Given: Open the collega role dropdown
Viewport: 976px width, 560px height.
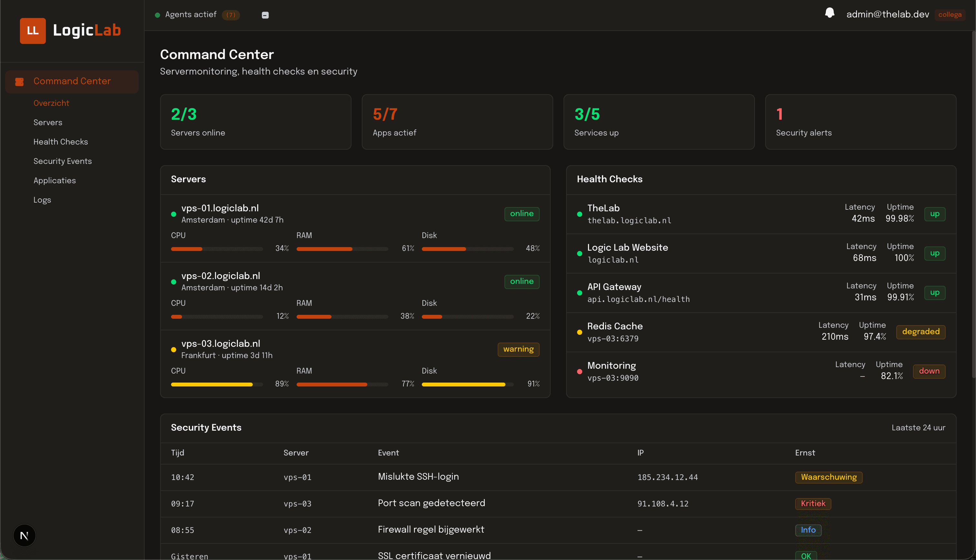Looking at the screenshot, I should coord(950,14).
